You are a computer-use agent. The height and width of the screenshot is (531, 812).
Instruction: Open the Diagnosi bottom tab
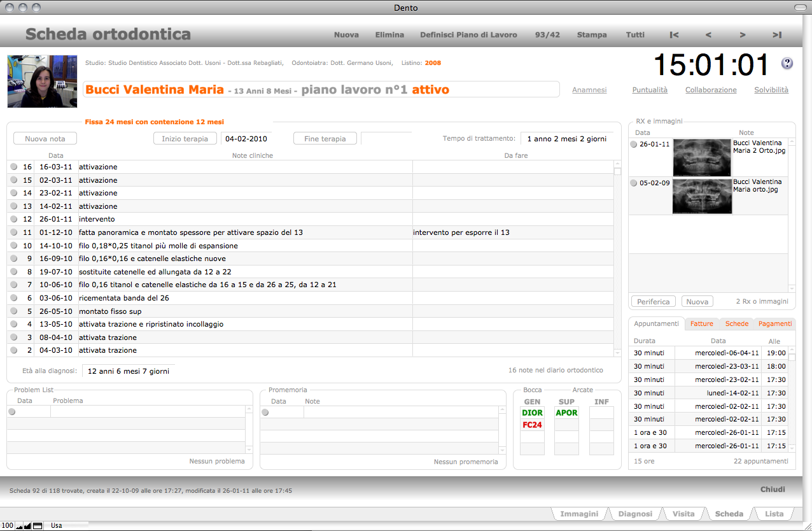coord(635,514)
